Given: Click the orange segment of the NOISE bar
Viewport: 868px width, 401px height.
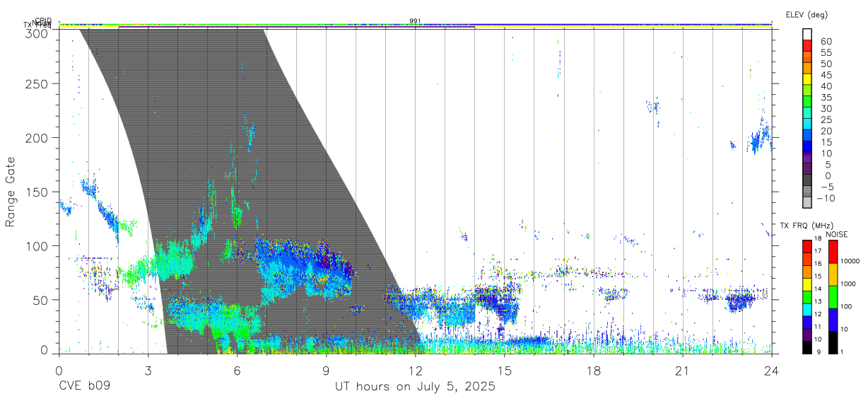Looking at the screenshot, I should (x=832, y=274).
